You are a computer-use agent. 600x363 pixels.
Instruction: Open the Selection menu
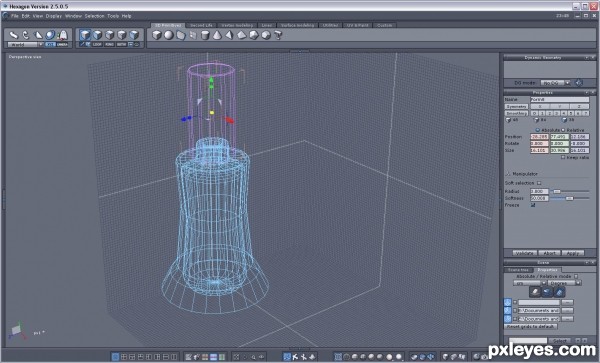click(95, 16)
